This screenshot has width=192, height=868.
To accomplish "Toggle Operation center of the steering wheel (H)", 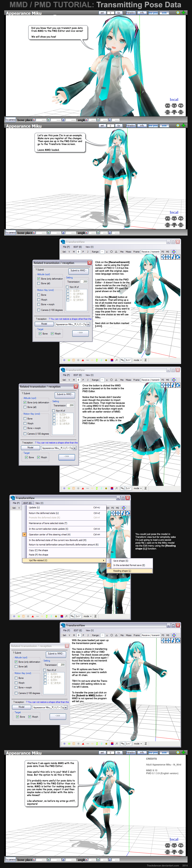I will 64,534.
